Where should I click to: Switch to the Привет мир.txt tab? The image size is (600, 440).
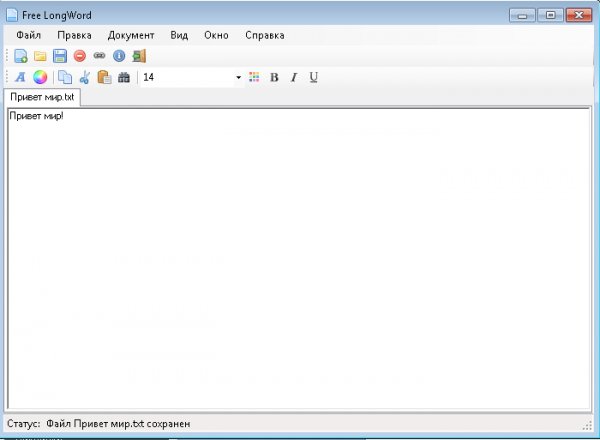(42, 98)
